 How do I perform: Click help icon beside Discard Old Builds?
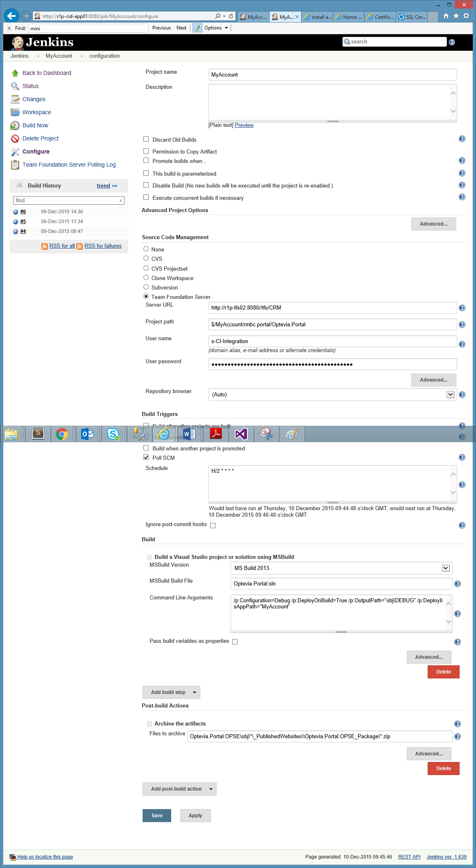point(462,139)
